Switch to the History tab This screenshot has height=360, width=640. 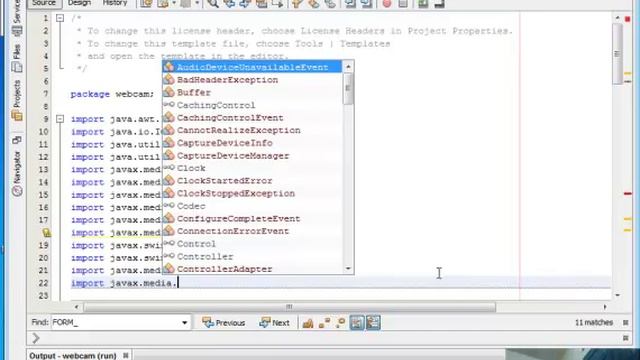(115, 3)
